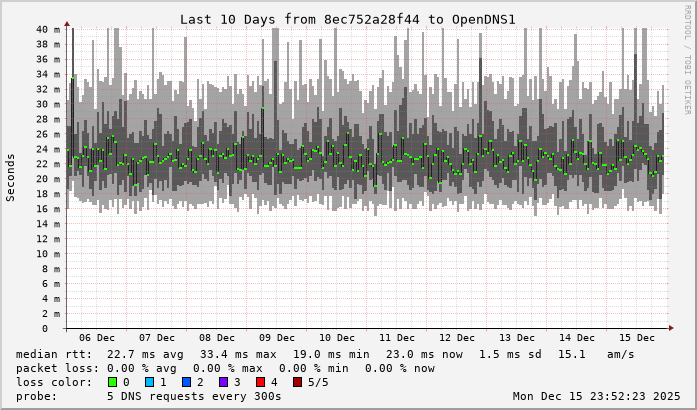Click the red arrow atop the y-axis
This screenshot has height=410, width=697.
pos(67,22)
